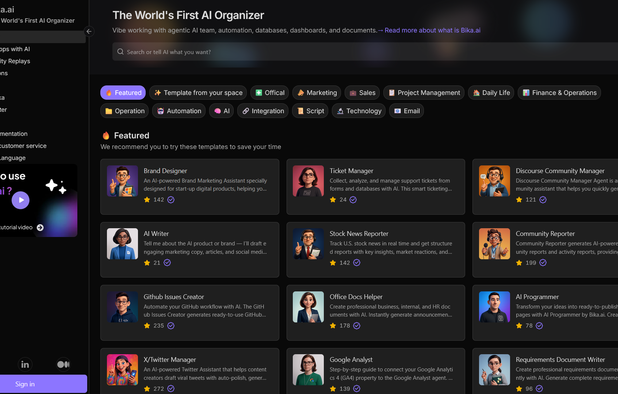Click the tutorial video arrow icon

point(40,227)
